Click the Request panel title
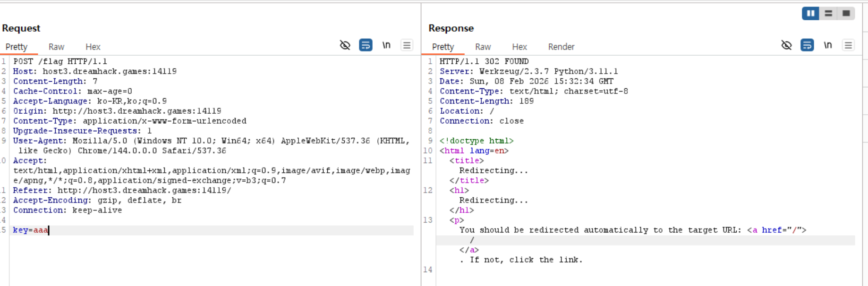Screen dimensions: 868x286 tap(21, 28)
